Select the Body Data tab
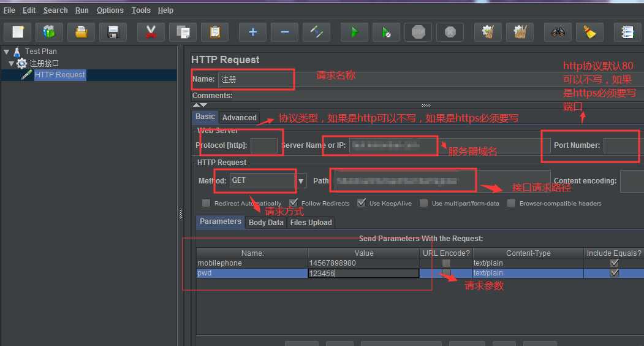Viewport: 644px width, 346px height. pos(266,223)
